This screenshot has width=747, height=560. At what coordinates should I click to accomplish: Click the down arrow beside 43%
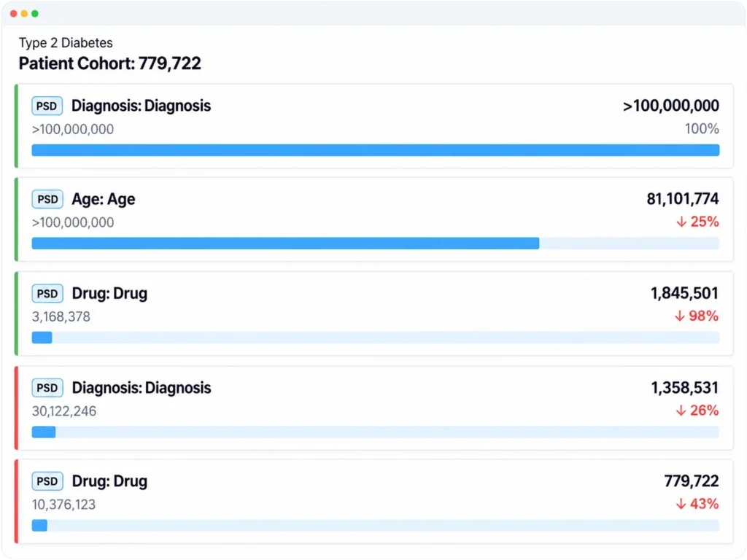[681, 504]
